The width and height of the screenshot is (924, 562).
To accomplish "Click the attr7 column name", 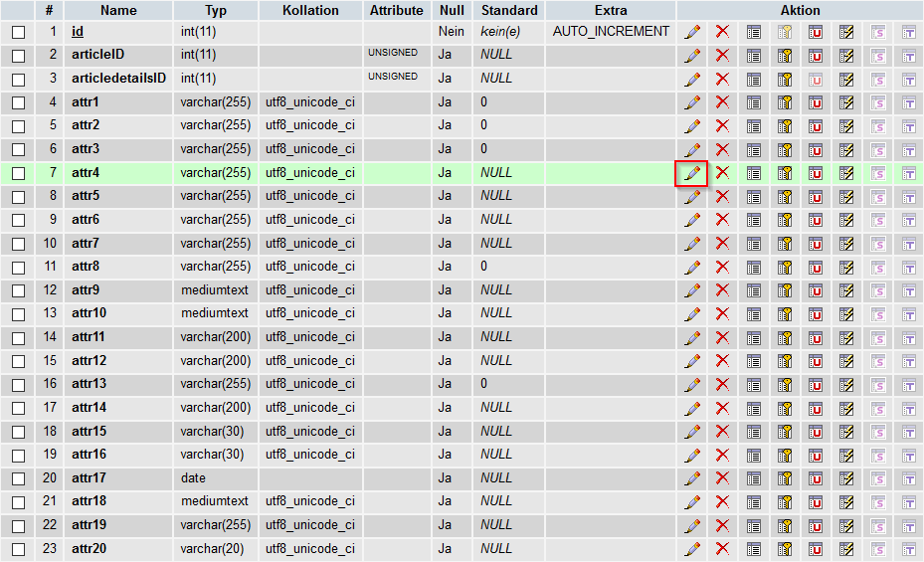I will pyautogui.click(x=86, y=244).
